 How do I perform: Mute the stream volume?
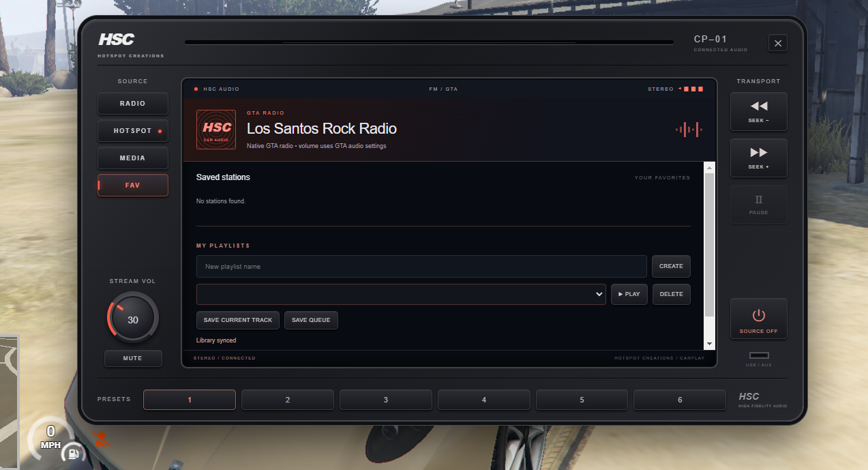[133, 358]
